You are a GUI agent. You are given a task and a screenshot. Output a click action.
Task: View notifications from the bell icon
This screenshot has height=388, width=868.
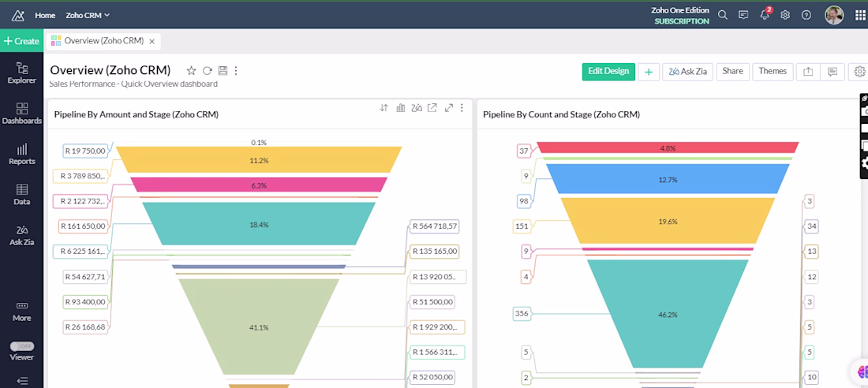coord(765,15)
